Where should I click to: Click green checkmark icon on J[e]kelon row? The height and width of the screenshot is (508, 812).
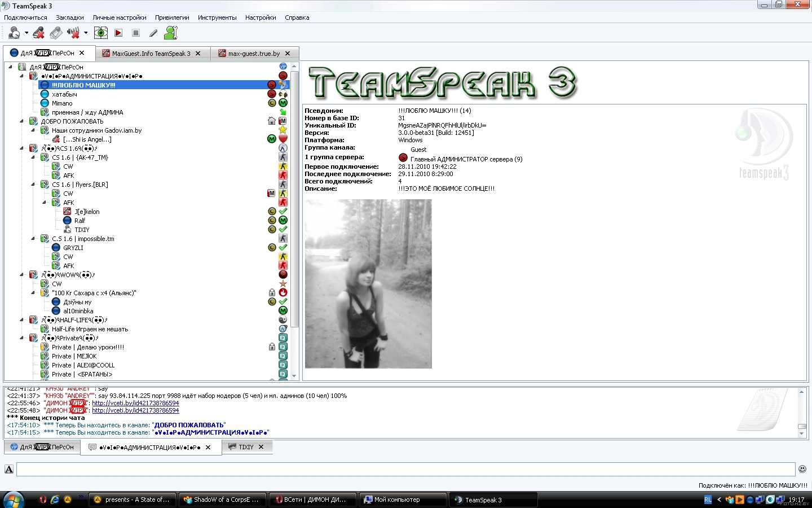(283, 211)
